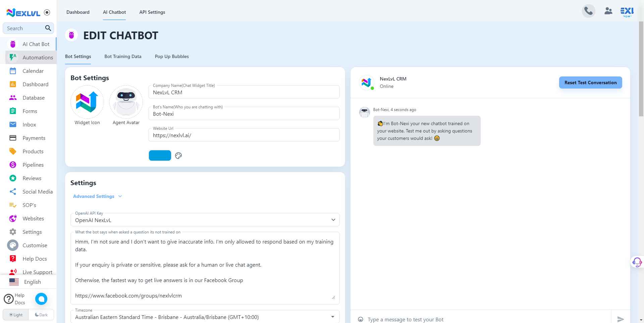Open Payments card icon
Image resolution: width=644 pixels, height=323 pixels.
click(x=13, y=138)
